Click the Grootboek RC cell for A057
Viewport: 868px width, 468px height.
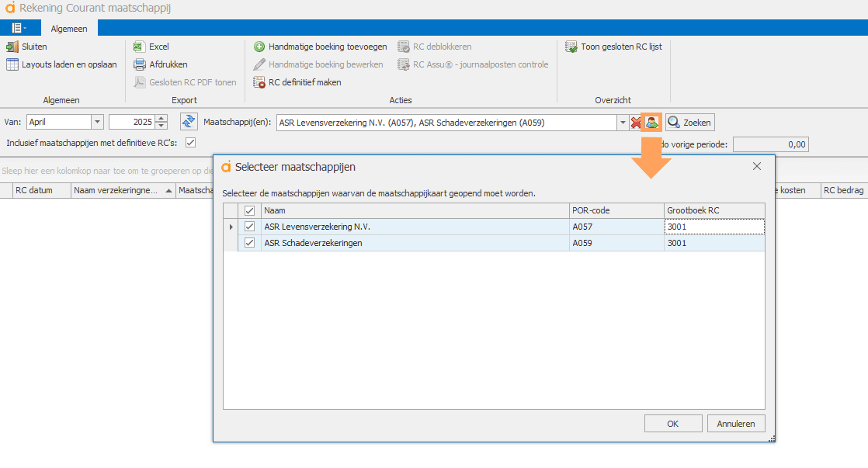click(x=714, y=227)
